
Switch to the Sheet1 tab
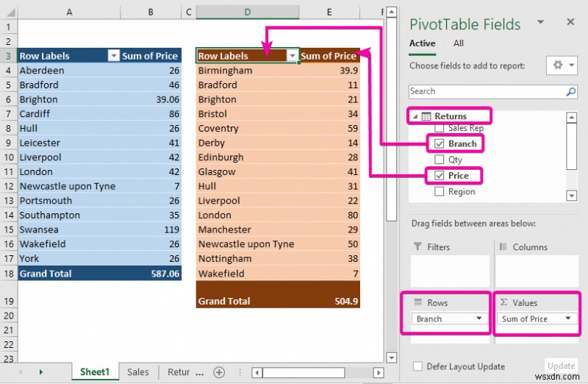[95, 372]
